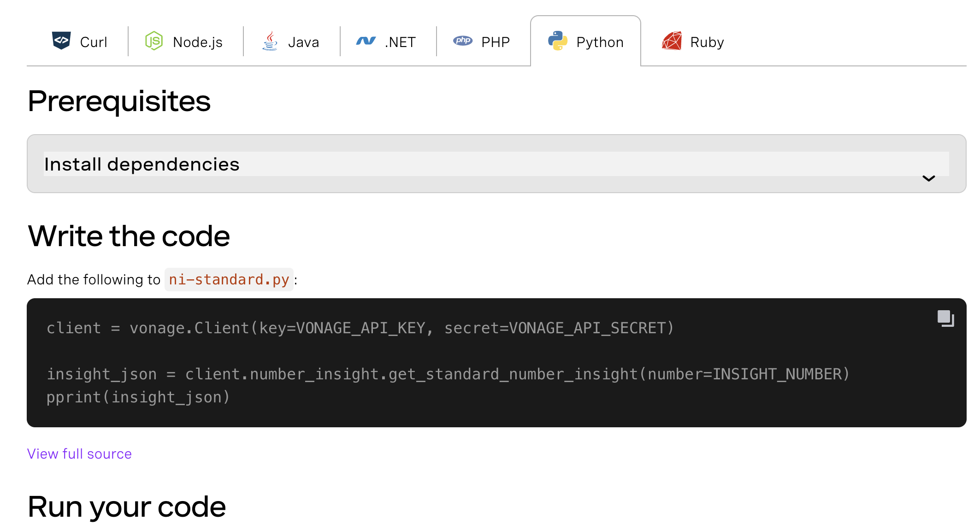Image resolution: width=980 pixels, height=531 pixels.
Task: Click the vonage.Client code line
Action: (360, 328)
